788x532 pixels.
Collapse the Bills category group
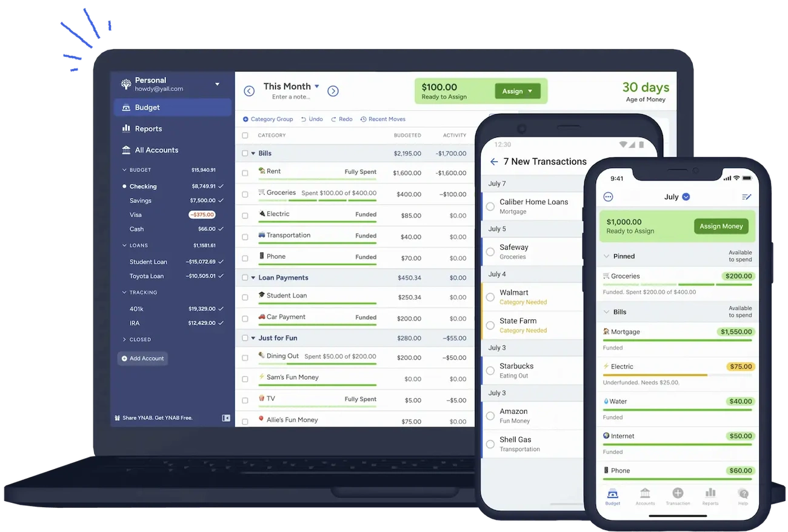pos(254,153)
